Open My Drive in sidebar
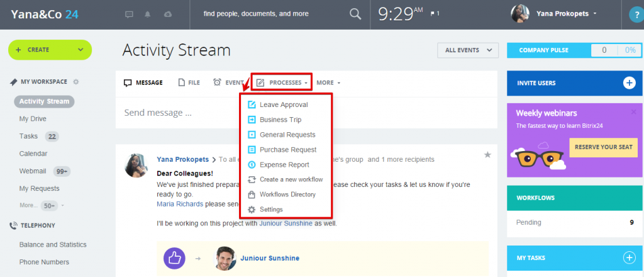 [33, 119]
